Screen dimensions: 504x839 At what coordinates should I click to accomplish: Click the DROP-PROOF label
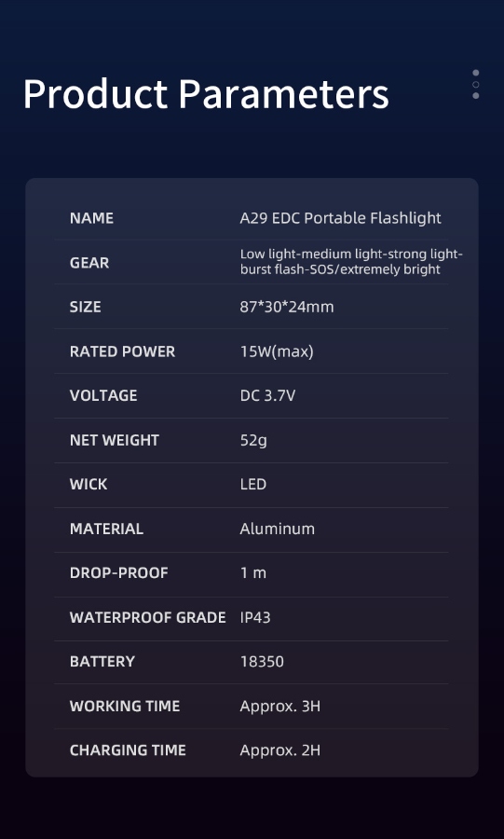click(119, 573)
